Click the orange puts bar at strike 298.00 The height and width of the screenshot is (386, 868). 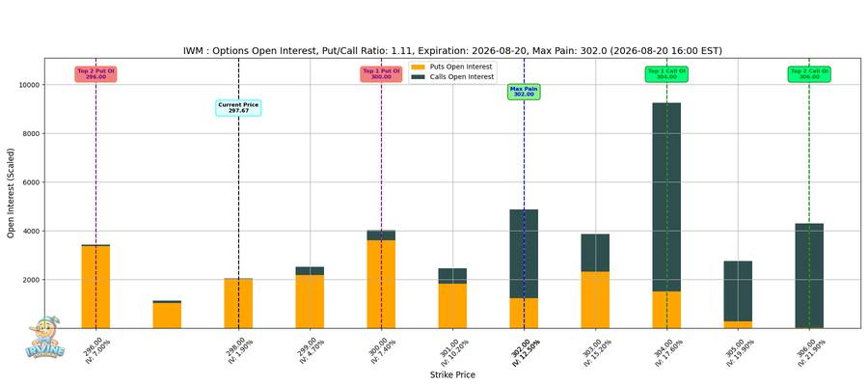(x=238, y=303)
